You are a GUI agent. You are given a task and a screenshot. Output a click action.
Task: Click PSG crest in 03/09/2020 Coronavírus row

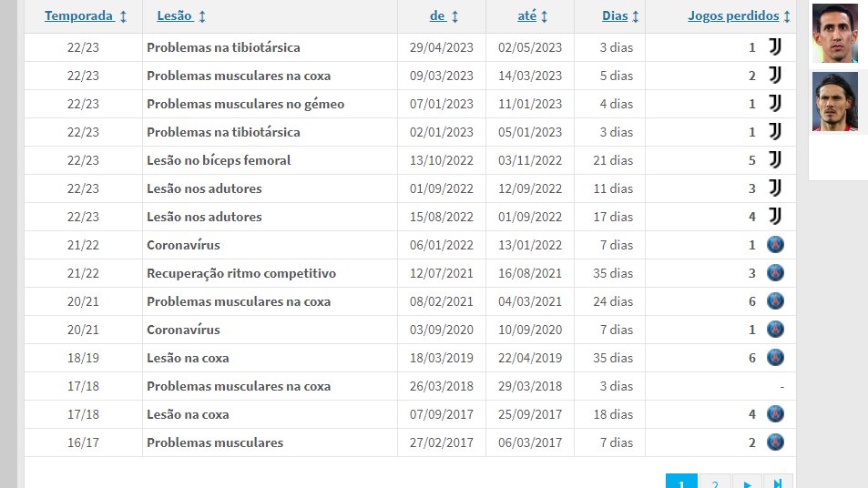point(775,330)
